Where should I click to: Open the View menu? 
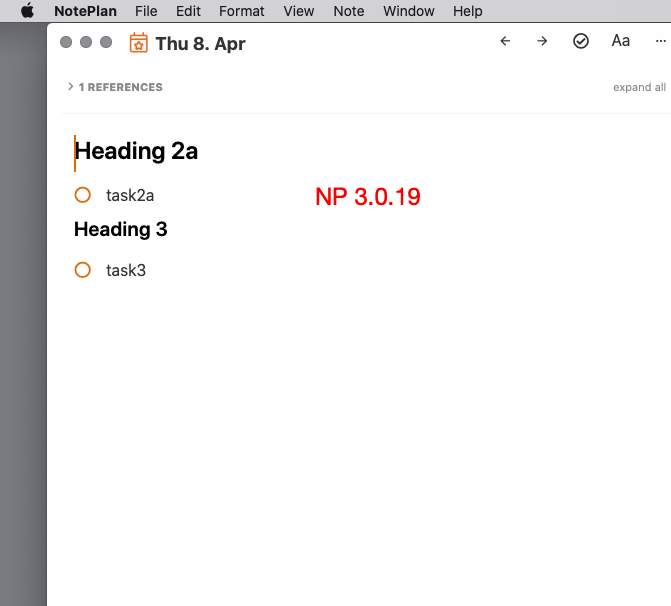pyautogui.click(x=299, y=11)
